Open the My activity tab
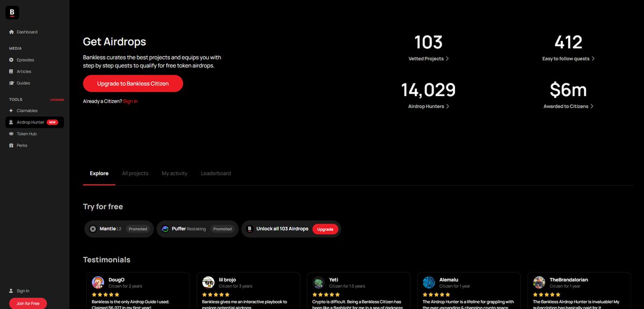The image size is (644, 309). (174, 174)
